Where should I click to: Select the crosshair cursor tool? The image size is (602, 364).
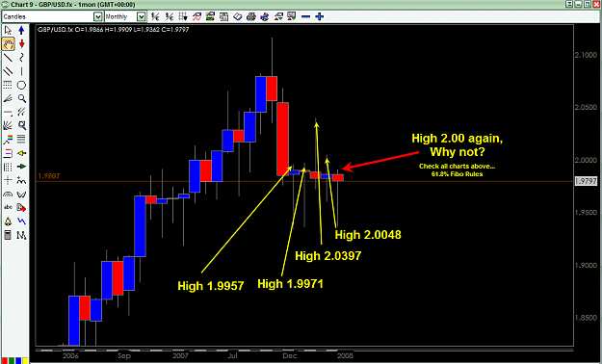tap(8, 180)
